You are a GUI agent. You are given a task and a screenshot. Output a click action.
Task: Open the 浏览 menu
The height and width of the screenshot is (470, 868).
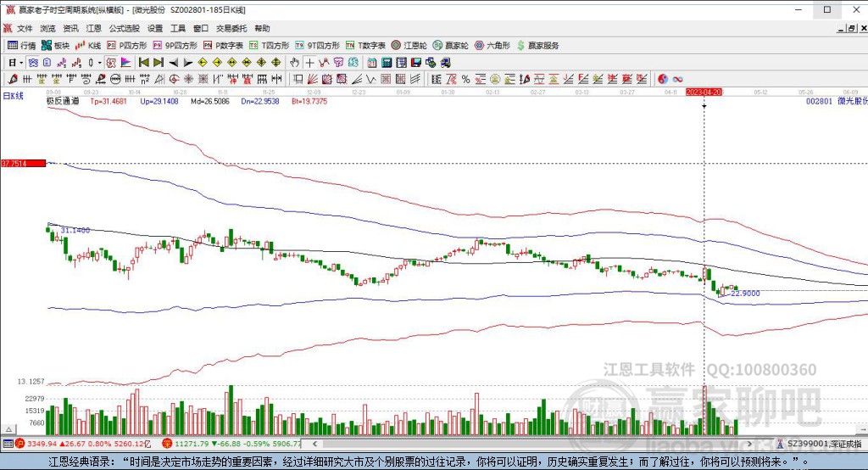pyautogui.click(x=47, y=28)
